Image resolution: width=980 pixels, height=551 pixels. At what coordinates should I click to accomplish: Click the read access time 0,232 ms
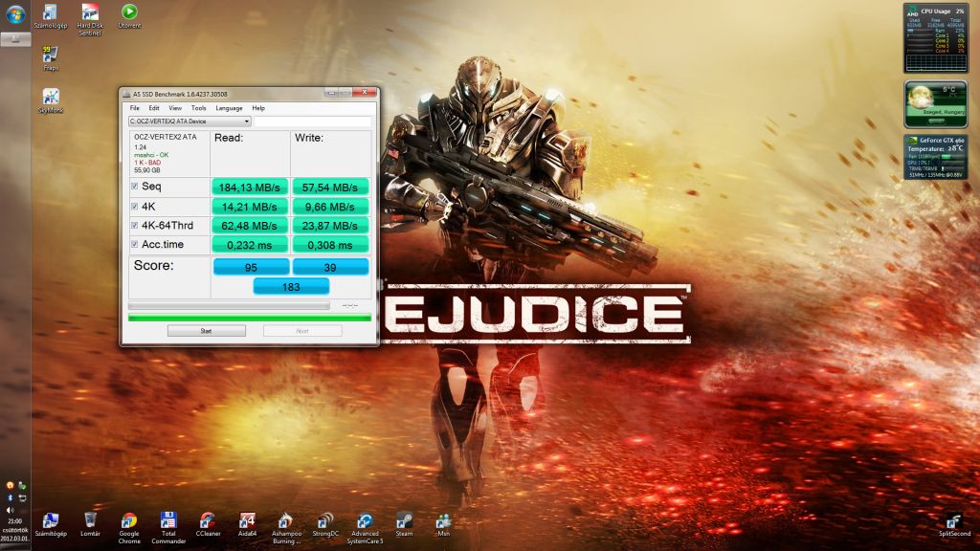250,245
